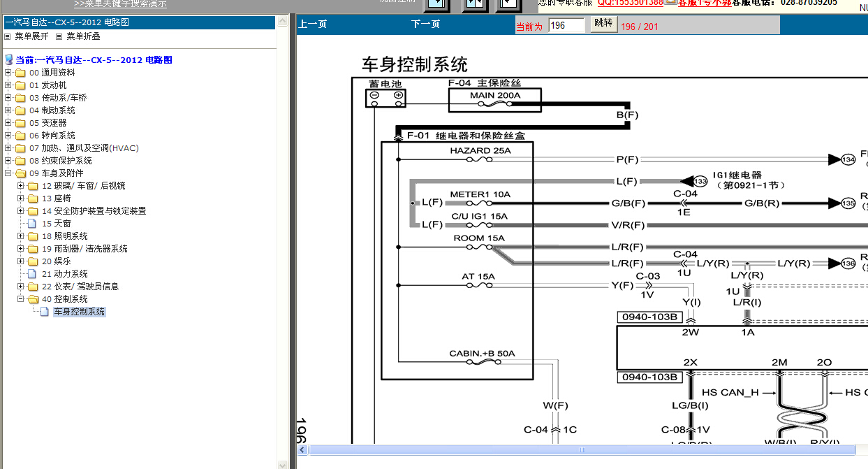Click the folder icon of 20 娱乐
Screen dimensions: 868x469
pos(33,261)
